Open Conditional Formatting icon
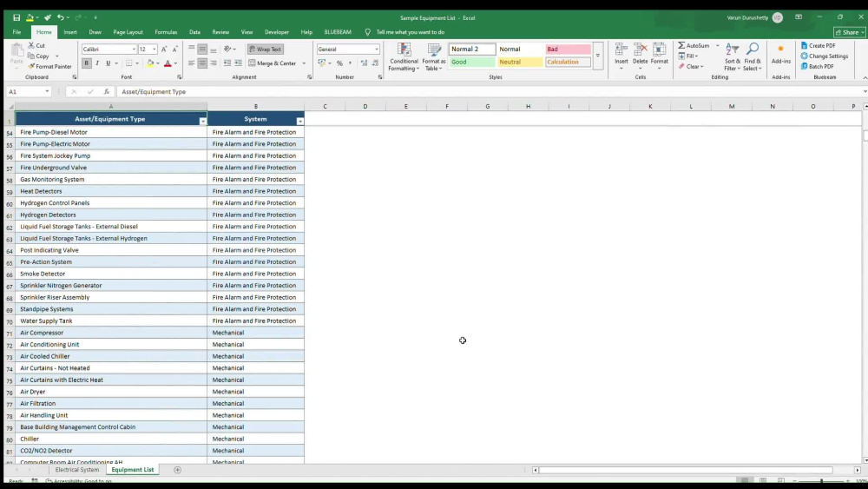Image resolution: width=868 pixels, height=489 pixels. pyautogui.click(x=404, y=50)
